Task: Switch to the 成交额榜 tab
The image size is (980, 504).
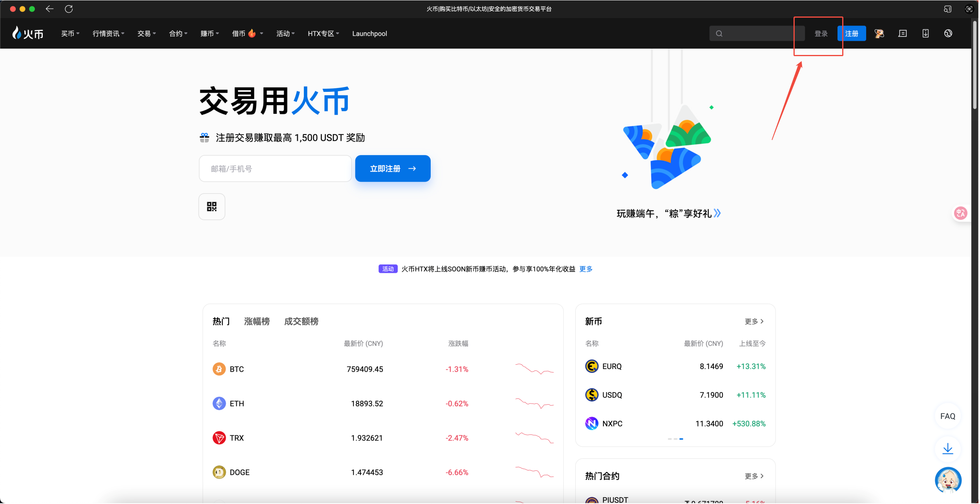Action: click(x=301, y=321)
